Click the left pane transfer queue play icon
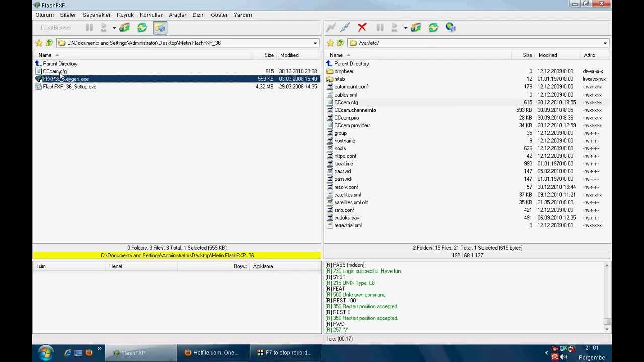The image size is (644, 362). point(104,28)
